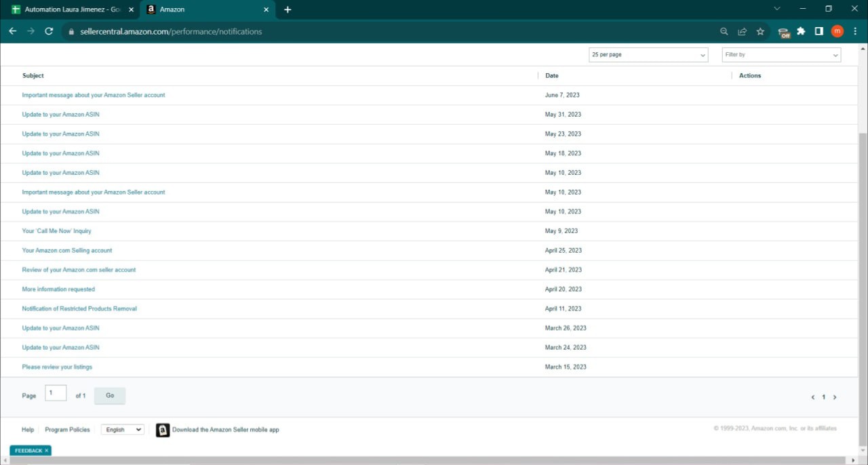Click the address bar URL
Image resolution: width=868 pixels, height=465 pixels.
pos(171,31)
